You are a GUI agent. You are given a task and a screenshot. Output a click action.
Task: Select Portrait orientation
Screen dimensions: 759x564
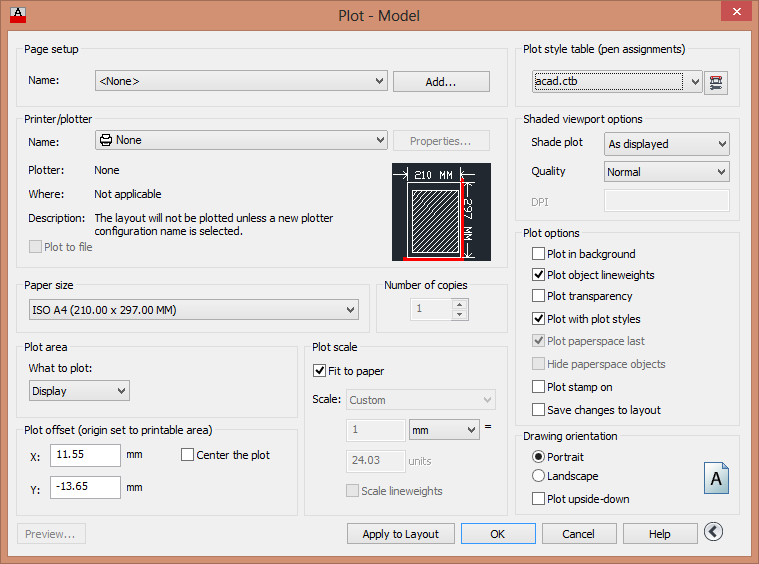(x=538, y=457)
